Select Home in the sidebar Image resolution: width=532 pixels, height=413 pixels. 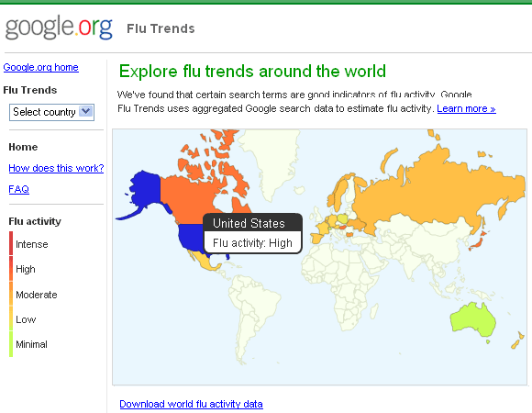pyautogui.click(x=23, y=147)
